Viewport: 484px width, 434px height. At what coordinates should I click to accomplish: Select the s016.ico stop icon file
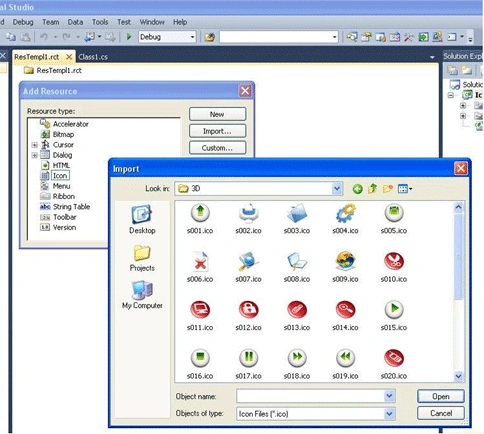[x=200, y=364]
